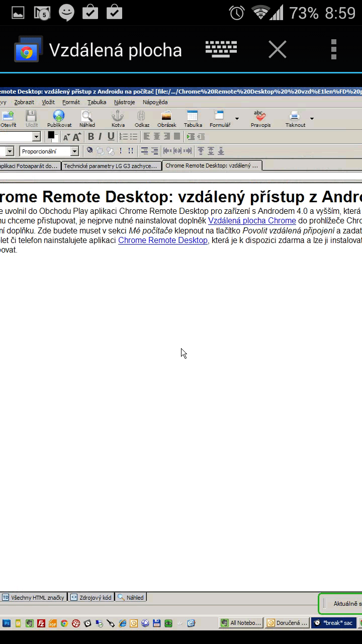Follow the Chrome Remote Desktop link
This screenshot has height=644, width=362.
(x=163, y=240)
